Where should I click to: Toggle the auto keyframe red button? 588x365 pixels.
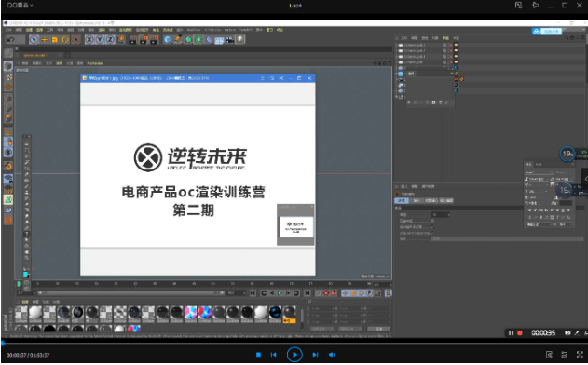[x=334, y=293]
